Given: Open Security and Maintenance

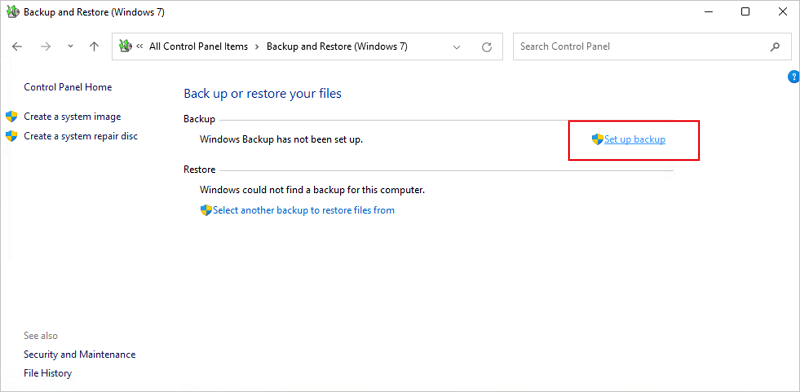Looking at the screenshot, I should coord(80,354).
